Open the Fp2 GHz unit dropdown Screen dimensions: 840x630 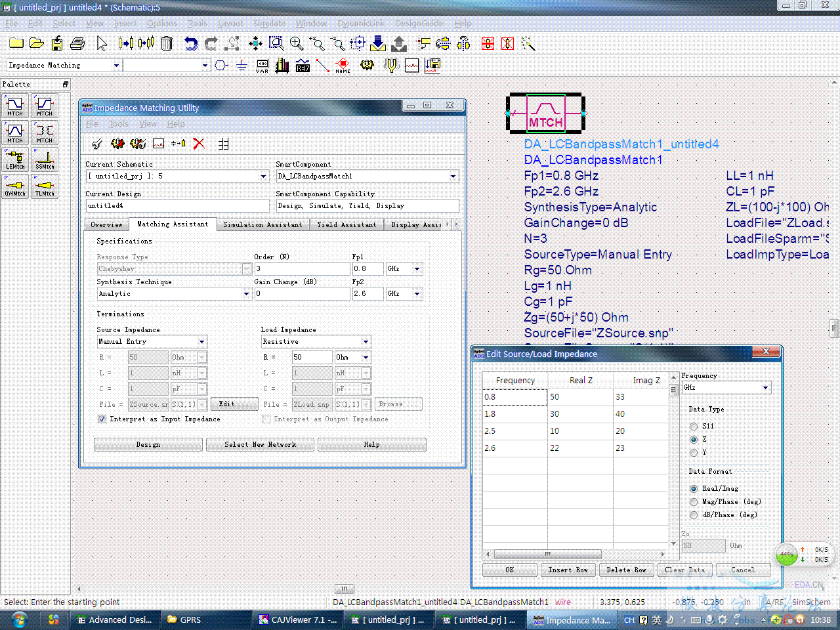click(417, 294)
